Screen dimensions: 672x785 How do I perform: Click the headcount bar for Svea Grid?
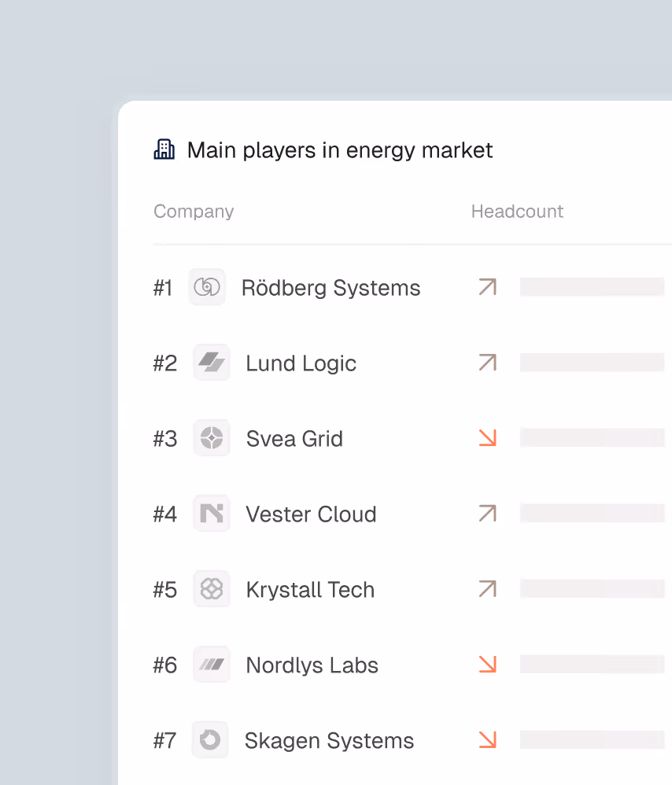[593, 437]
